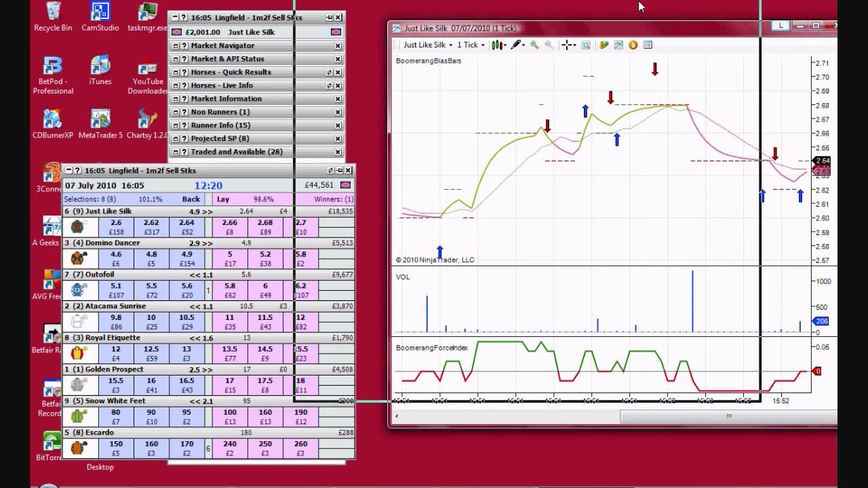Select the Royal Etiquette runner name row
The height and width of the screenshot is (488, 868).
(208, 338)
